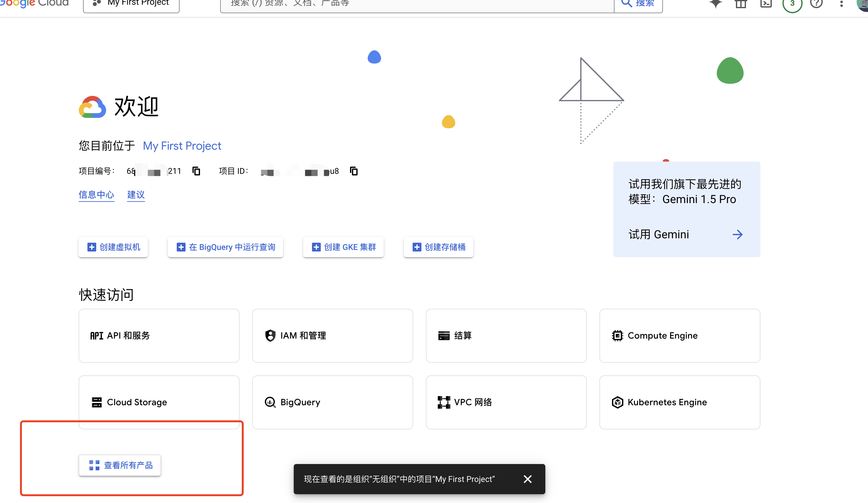Viewport: 868px width, 503px height.
Task: Open the gift free trial icon
Action: pyautogui.click(x=741, y=4)
